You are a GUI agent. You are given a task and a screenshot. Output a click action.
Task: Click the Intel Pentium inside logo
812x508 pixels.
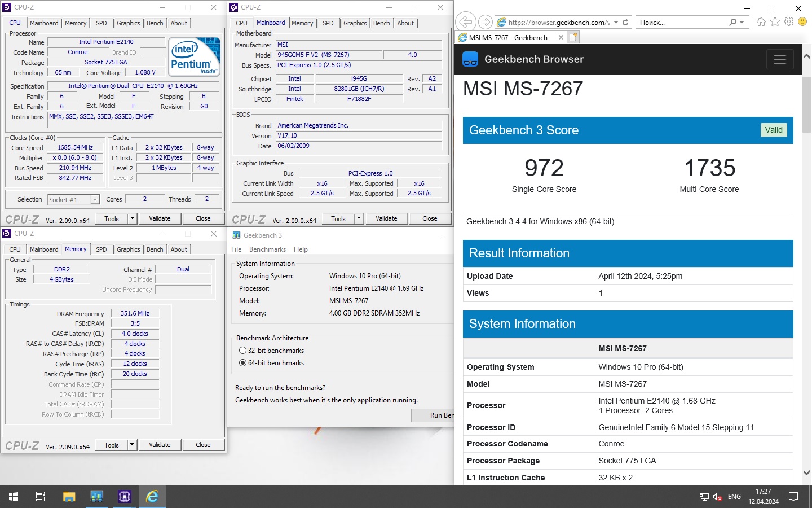[x=195, y=56]
